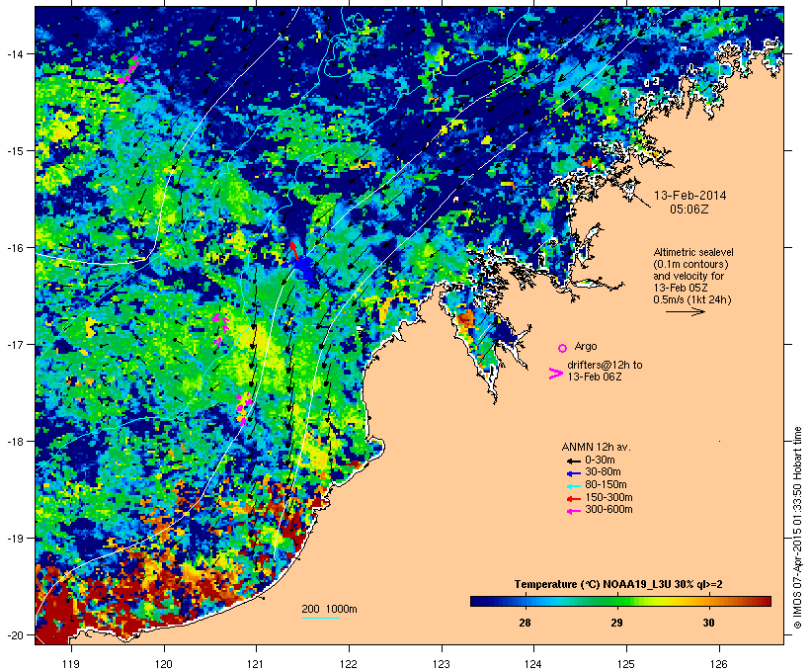Click the magenta 300-600m legend arrow

[573, 511]
